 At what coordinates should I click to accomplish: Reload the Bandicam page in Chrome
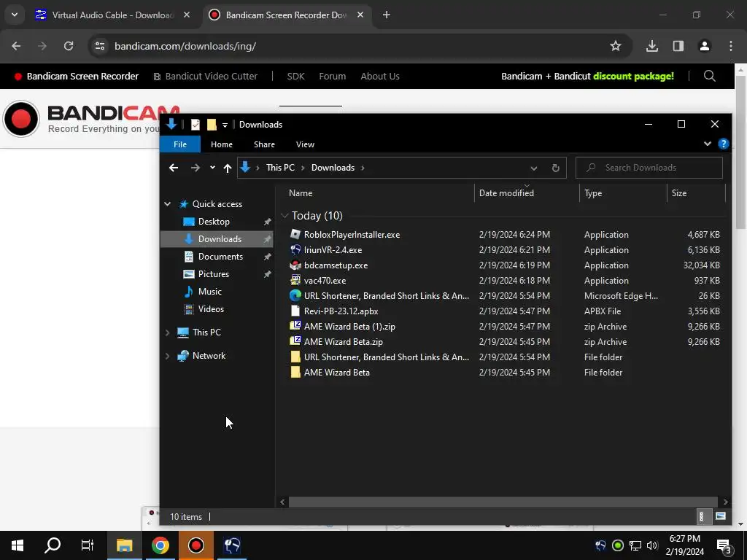[69, 46]
